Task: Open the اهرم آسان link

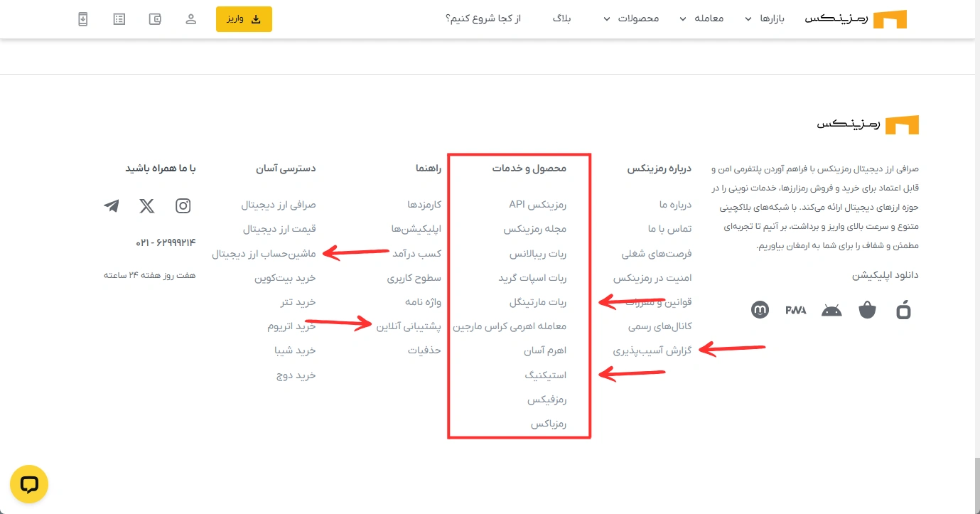Action: tap(544, 350)
